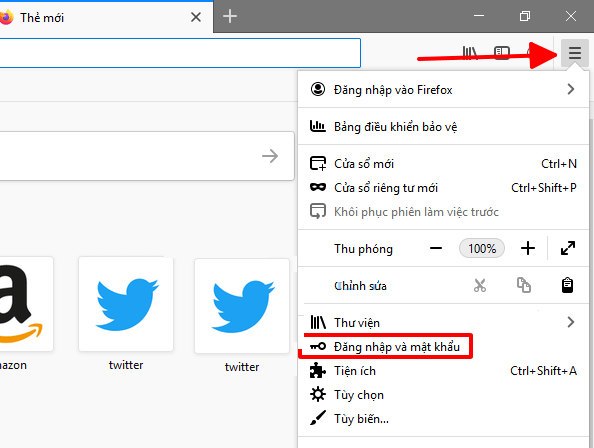Click the gear icon for Tùy chọn

click(317, 394)
